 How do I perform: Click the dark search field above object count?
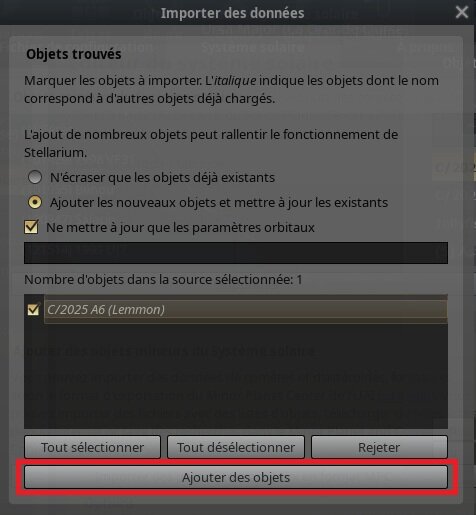tap(236, 253)
